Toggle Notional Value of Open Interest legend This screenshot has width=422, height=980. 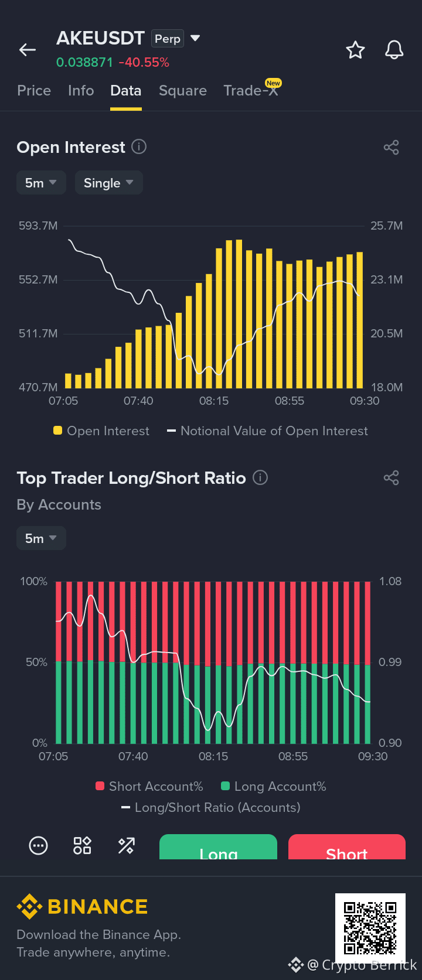tap(267, 431)
